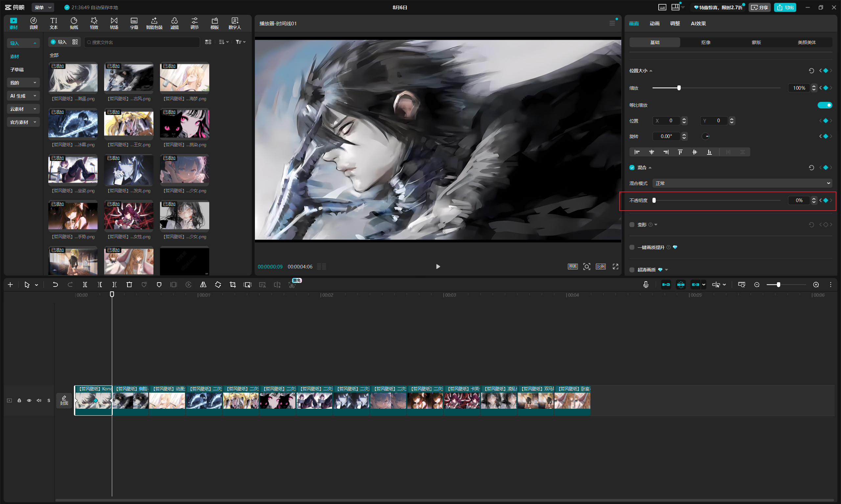Expand the AI 生成 sidebar section
Screen dimensions: 841x504
click(x=23, y=96)
